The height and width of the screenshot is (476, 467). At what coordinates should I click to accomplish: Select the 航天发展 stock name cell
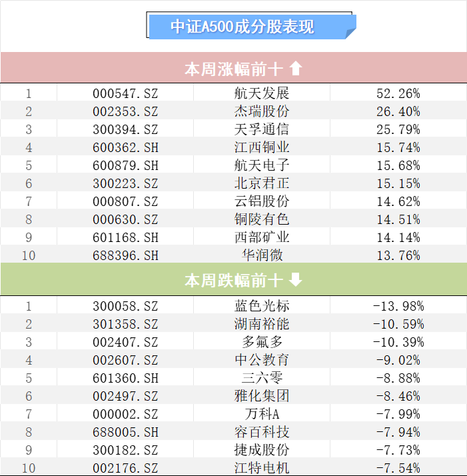tap(262, 93)
